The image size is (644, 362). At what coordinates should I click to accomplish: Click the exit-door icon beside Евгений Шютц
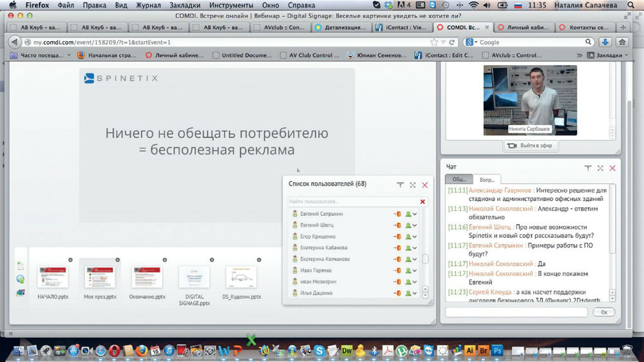[x=397, y=225]
